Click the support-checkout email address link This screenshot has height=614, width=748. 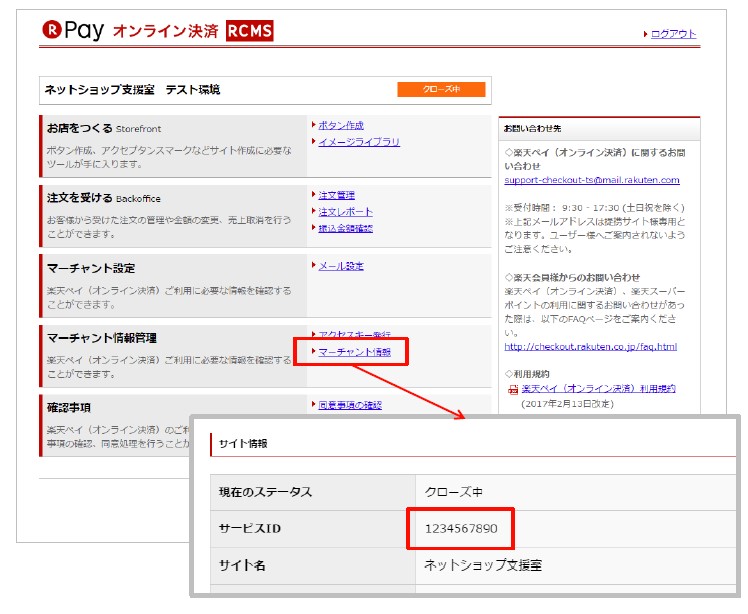click(x=592, y=180)
